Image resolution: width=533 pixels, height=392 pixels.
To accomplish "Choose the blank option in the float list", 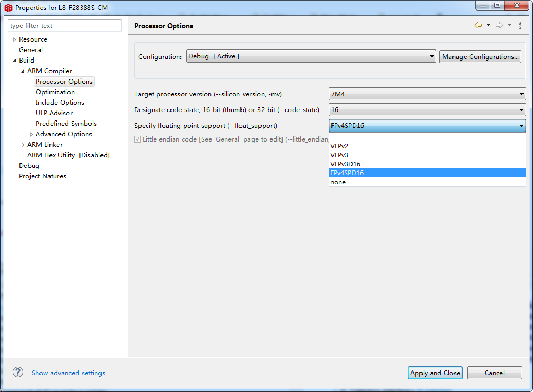I will pyautogui.click(x=427, y=137).
